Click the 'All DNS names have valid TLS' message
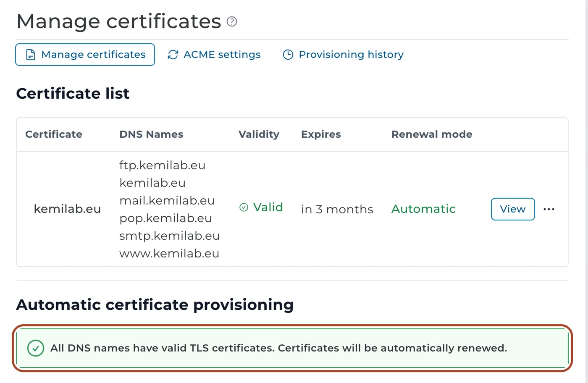The height and width of the screenshot is (383, 588). (278, 348)
